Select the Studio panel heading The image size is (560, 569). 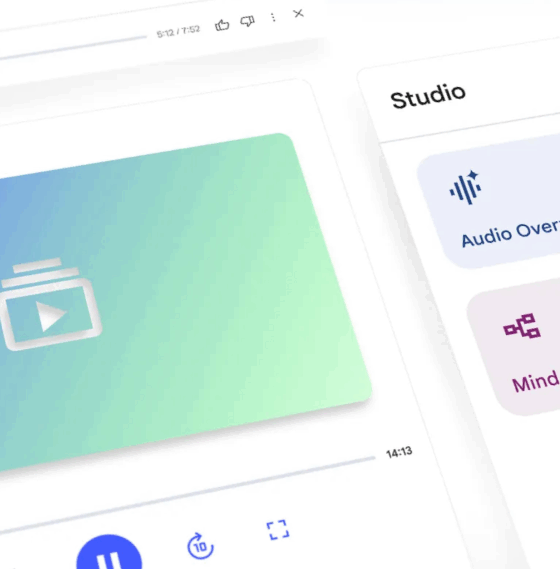coord(428,96)
